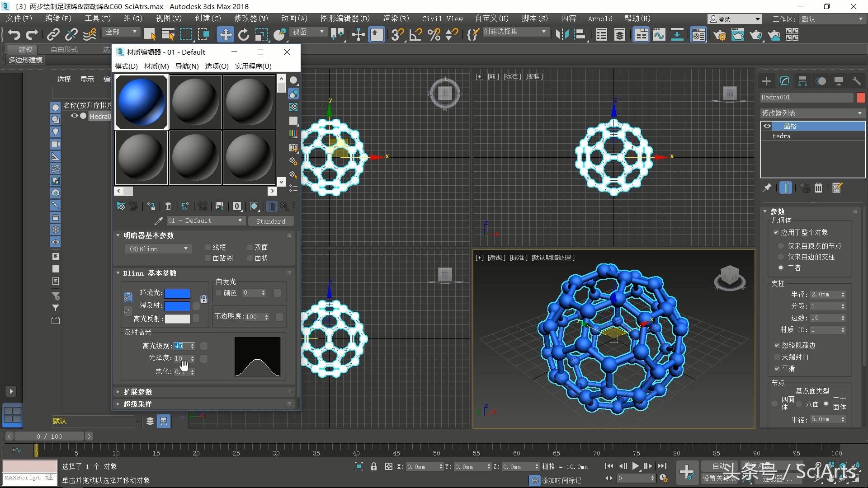Select the 二者 radio button under 支柱
Viewport: 868px width, 488px height.
[780, 267]
